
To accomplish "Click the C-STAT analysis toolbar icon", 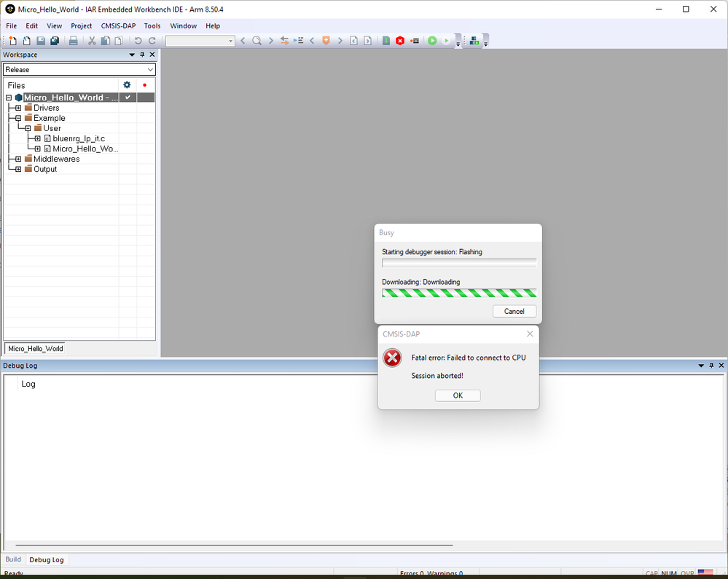I will [x=474, y=41].
